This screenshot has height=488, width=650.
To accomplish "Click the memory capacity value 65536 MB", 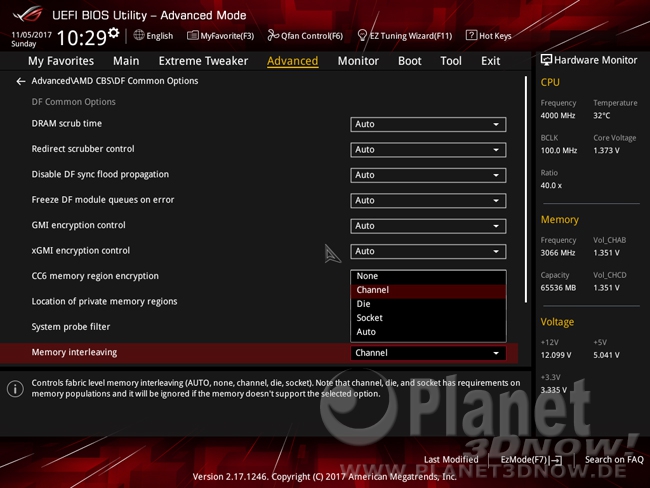I will (558, 288).
